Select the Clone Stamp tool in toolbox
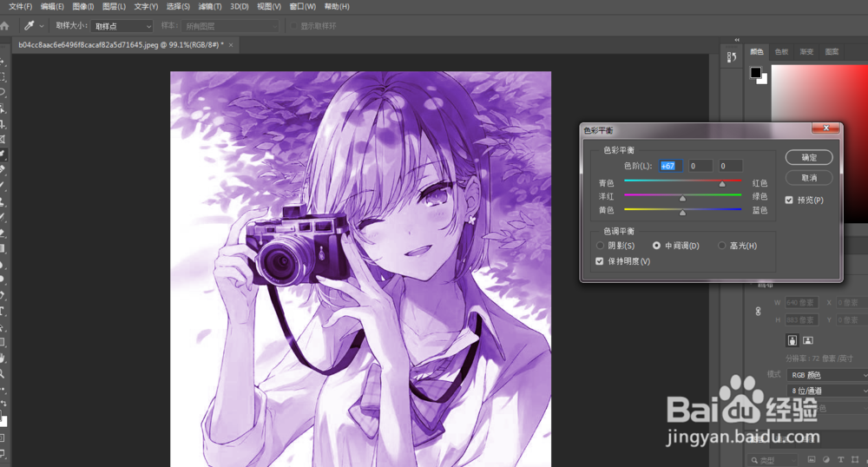 (3, 201)
